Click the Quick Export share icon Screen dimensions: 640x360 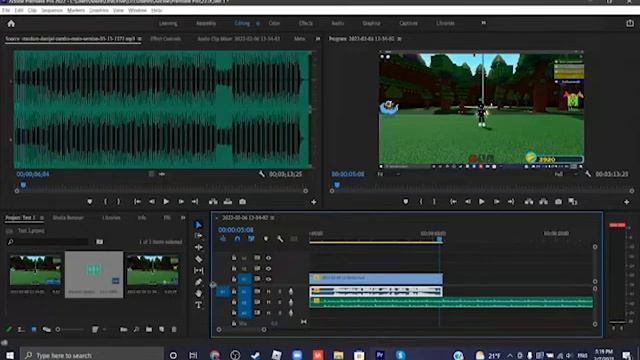630,23
